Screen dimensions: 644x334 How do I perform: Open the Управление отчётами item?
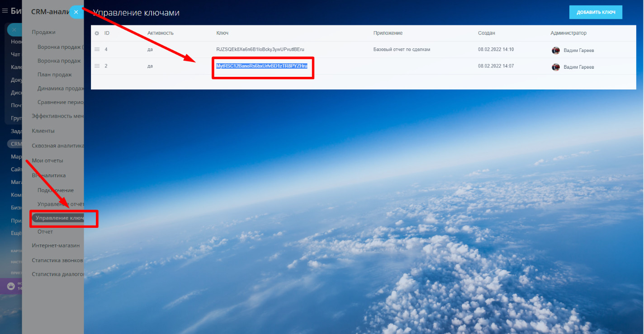click(61, 204)
